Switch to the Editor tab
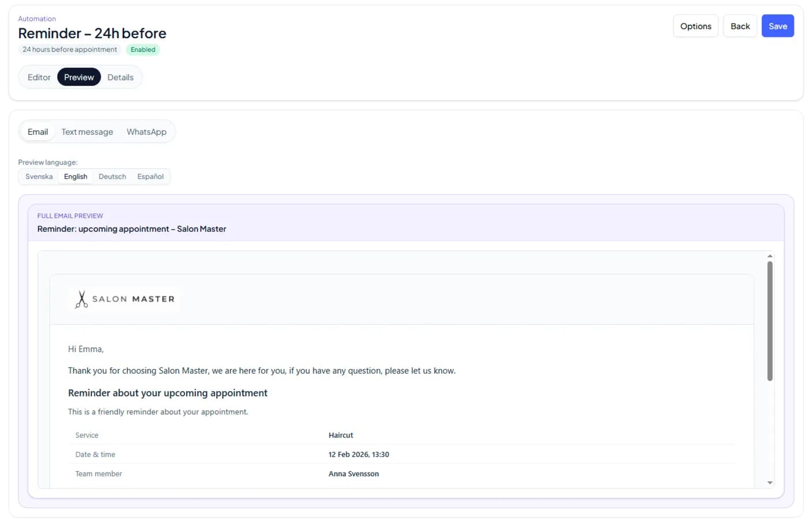This screenshot has height=532, width=809. pyautogui.click(x=39, y=77)
